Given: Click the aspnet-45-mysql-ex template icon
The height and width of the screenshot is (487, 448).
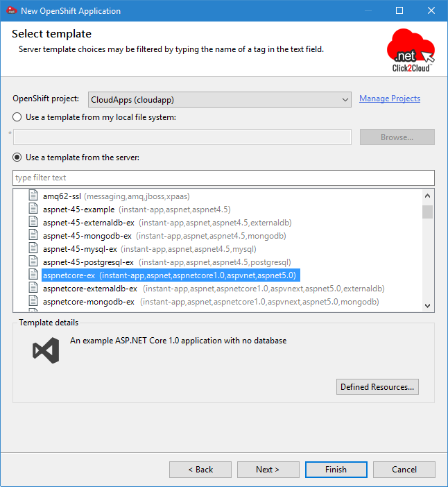Looking at the screenshot, I should 33,248.
